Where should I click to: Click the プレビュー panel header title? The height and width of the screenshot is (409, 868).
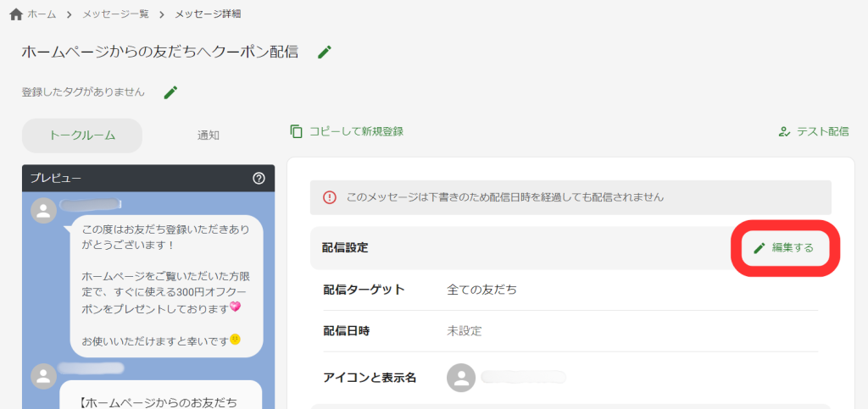pos(55,178)
